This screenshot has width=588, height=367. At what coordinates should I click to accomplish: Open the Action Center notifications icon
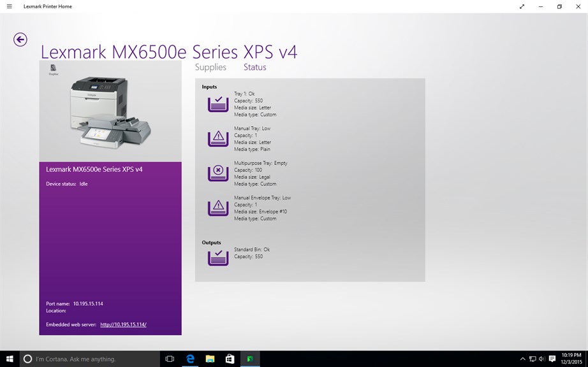pyautogui.click(x=552, y=359)
